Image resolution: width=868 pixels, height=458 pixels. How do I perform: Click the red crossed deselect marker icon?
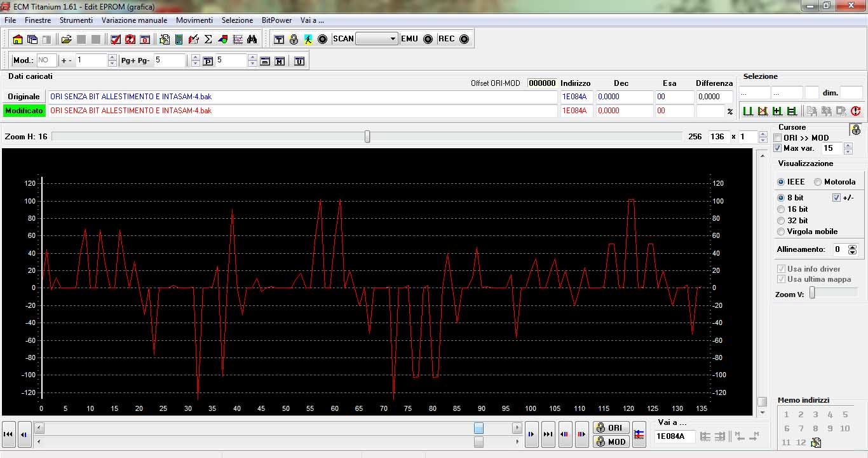tap(763, 111)
